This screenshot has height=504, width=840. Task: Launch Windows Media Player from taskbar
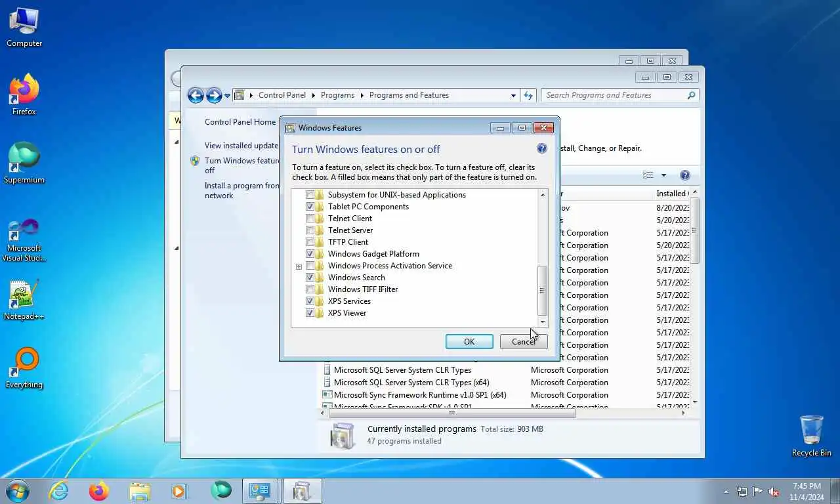coord(179,491)
